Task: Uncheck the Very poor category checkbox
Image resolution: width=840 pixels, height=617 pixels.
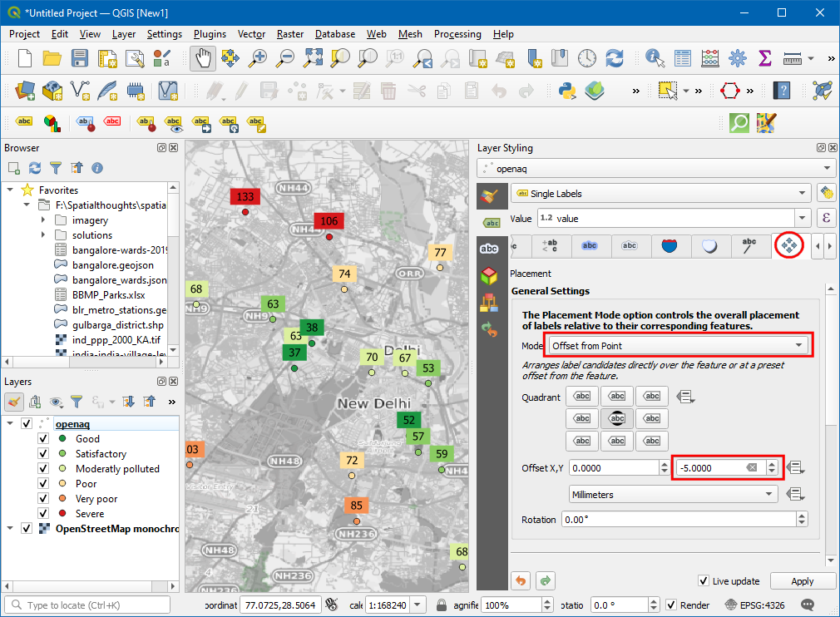Action: 43,499
